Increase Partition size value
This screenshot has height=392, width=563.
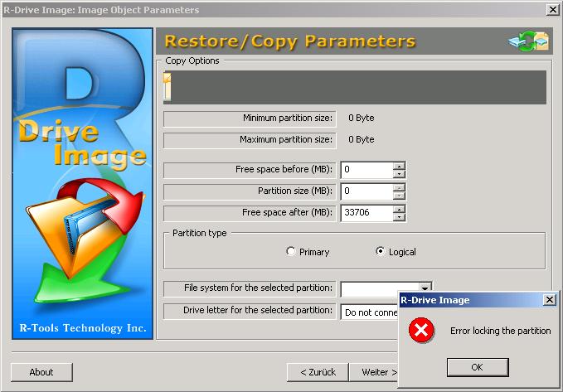[x=400, y=187]
